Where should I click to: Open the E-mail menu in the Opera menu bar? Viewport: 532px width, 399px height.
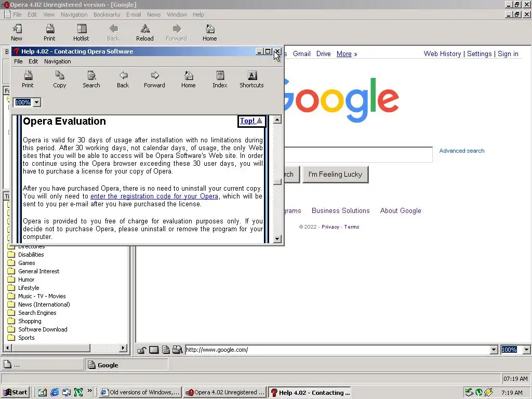(x=134, y=15)
